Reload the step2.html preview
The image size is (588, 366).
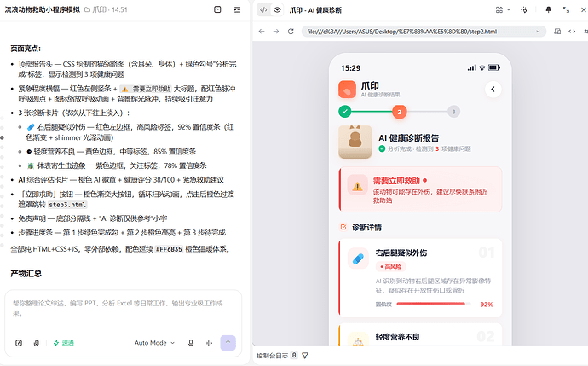pos(291,32)
